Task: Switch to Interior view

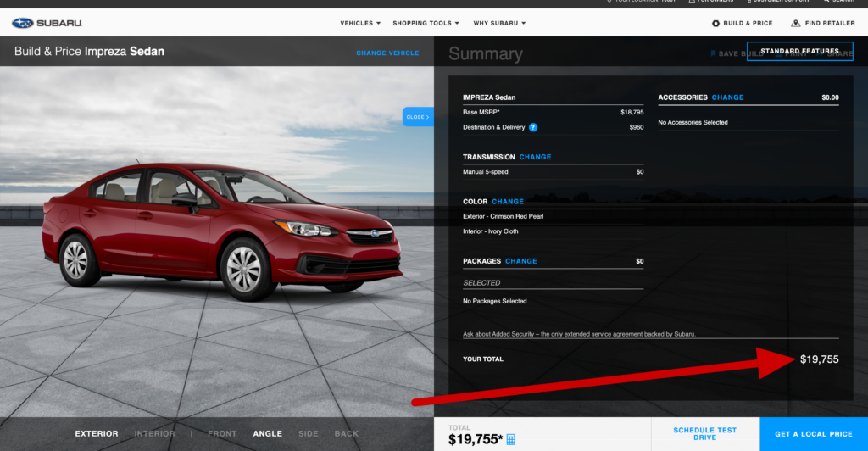Action: point(154,434)
